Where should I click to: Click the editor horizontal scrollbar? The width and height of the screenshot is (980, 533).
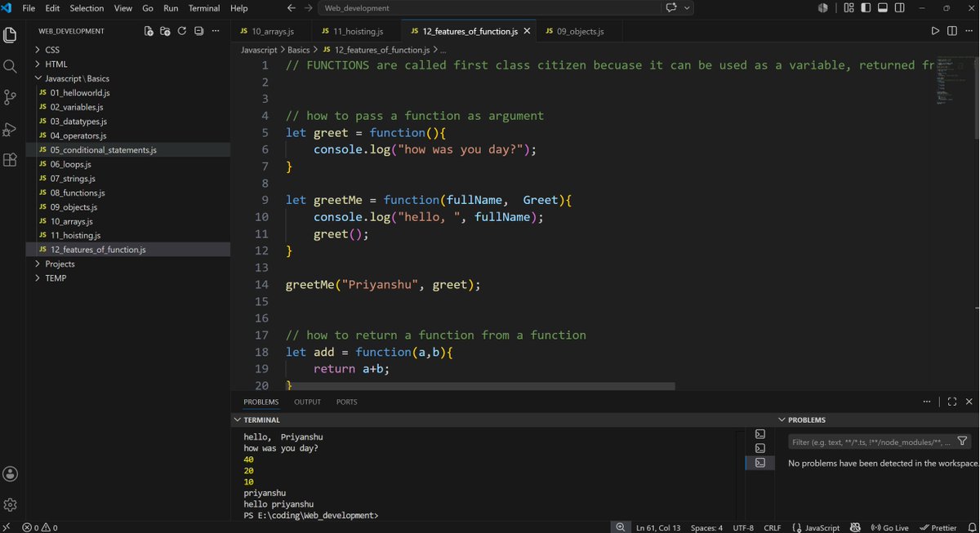[x=479, y=386]
